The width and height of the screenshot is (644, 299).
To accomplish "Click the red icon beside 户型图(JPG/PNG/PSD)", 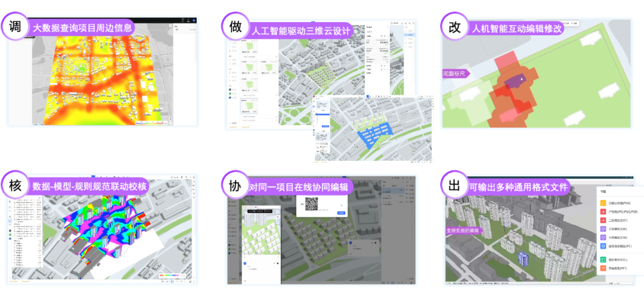I will pos(602,212).
